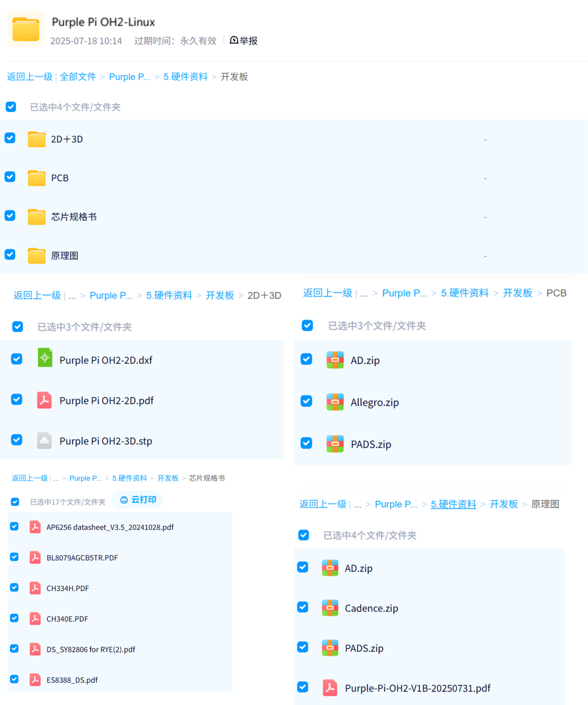Image resolution: width=588 pixels, height=705 pixels.
Task: Click the Purple Pi OH2-3D.stp file icon
Action: [44, 440]
